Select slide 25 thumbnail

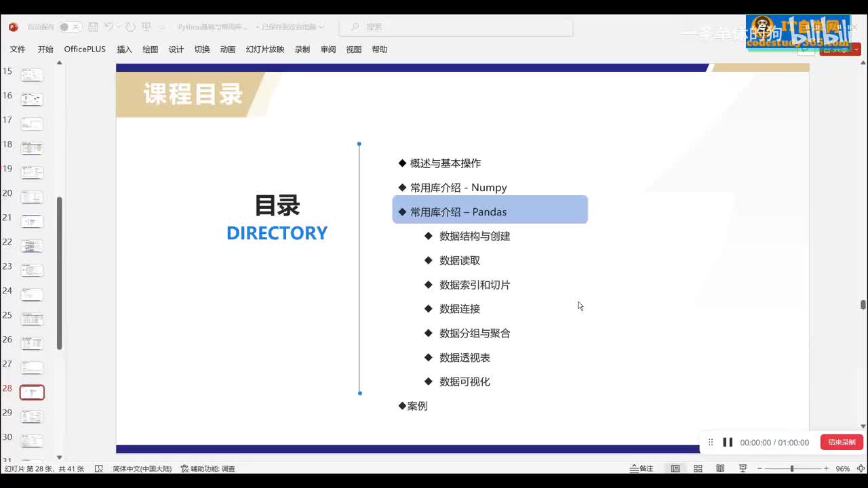tap(32, 319)
